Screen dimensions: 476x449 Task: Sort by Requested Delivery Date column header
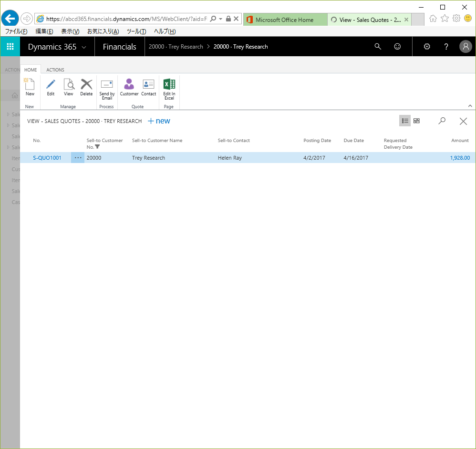coord(398,144)
